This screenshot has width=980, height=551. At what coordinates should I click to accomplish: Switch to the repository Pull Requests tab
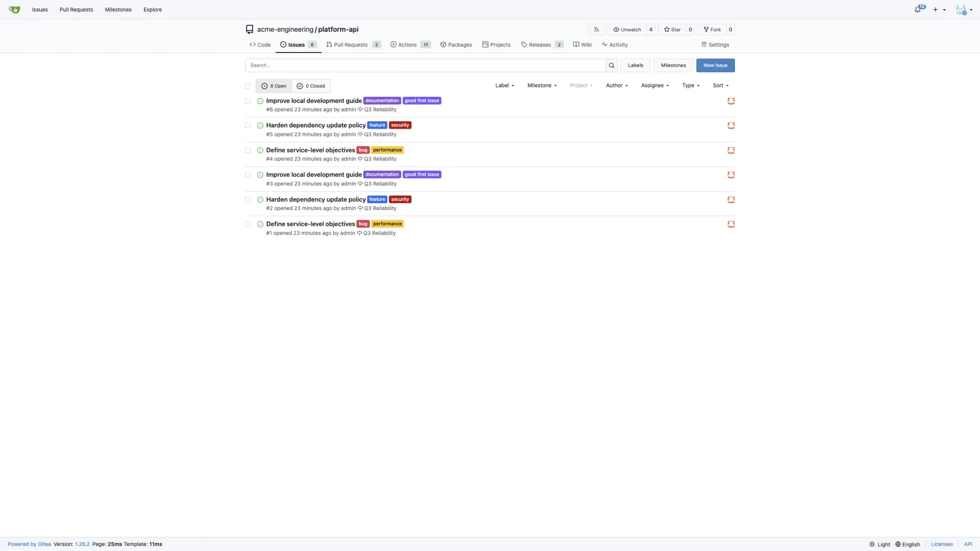353,45
